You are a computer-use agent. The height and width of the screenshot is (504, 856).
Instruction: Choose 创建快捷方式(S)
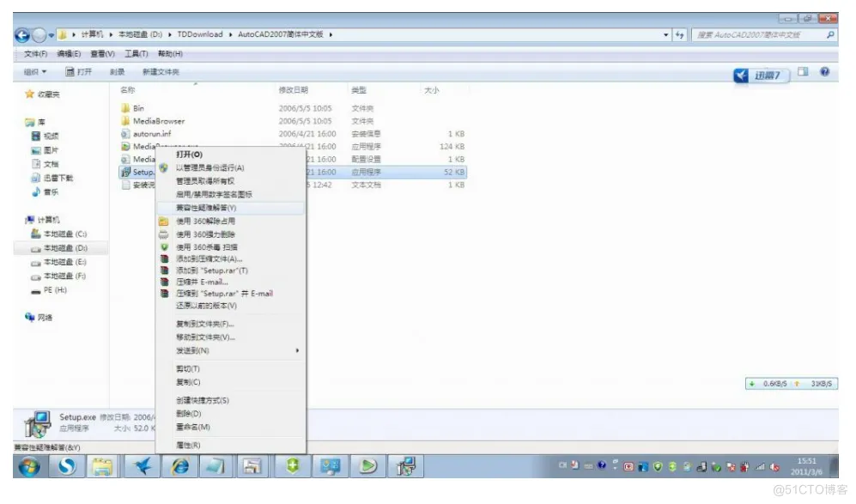pos(203,400)
